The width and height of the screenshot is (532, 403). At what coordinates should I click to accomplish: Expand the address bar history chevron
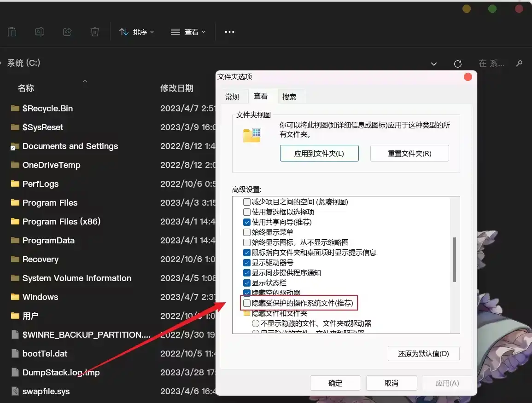click(x=433, y=63)
